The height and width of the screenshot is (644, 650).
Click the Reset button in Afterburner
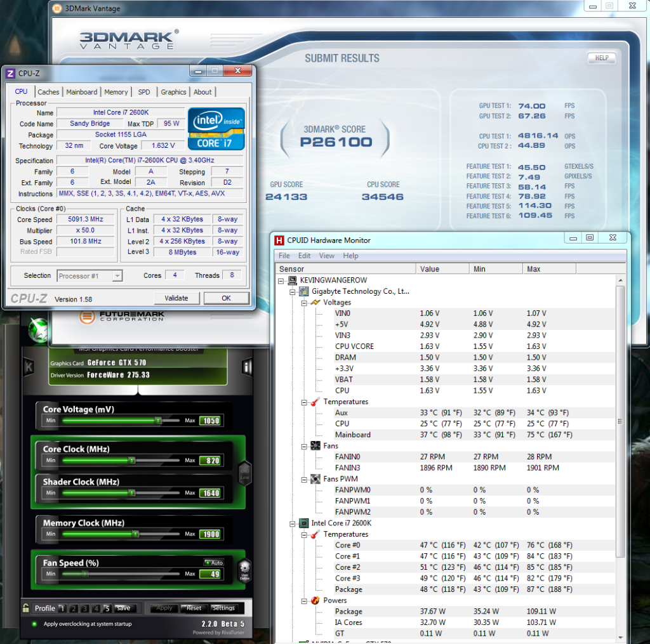[x=194, y=608]
